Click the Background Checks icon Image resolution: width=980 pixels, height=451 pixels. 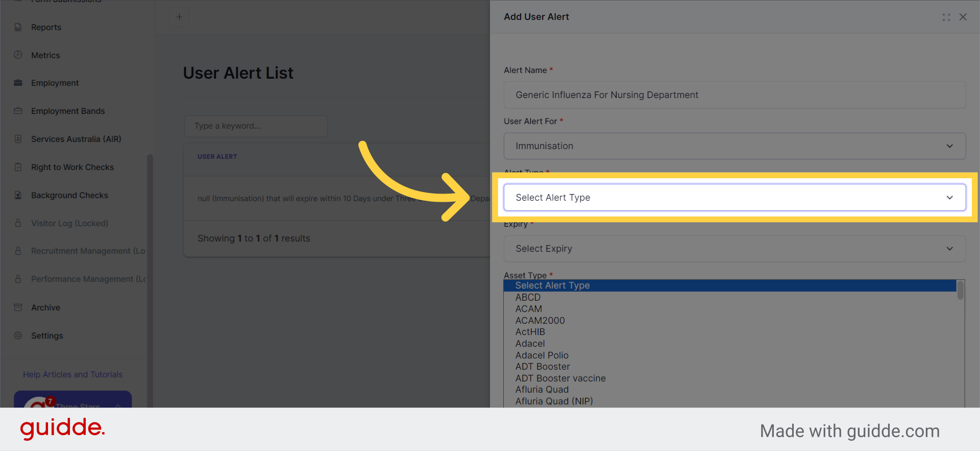point(18,195)
